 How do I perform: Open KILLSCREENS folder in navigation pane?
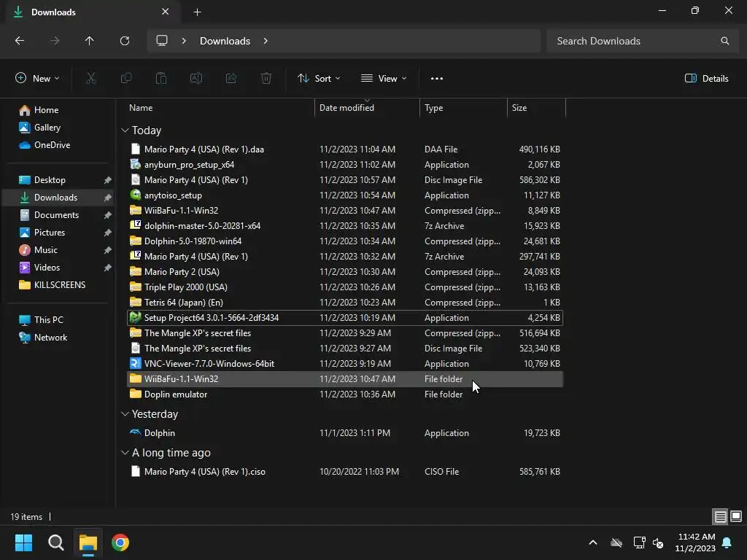(x=60, y=285)
